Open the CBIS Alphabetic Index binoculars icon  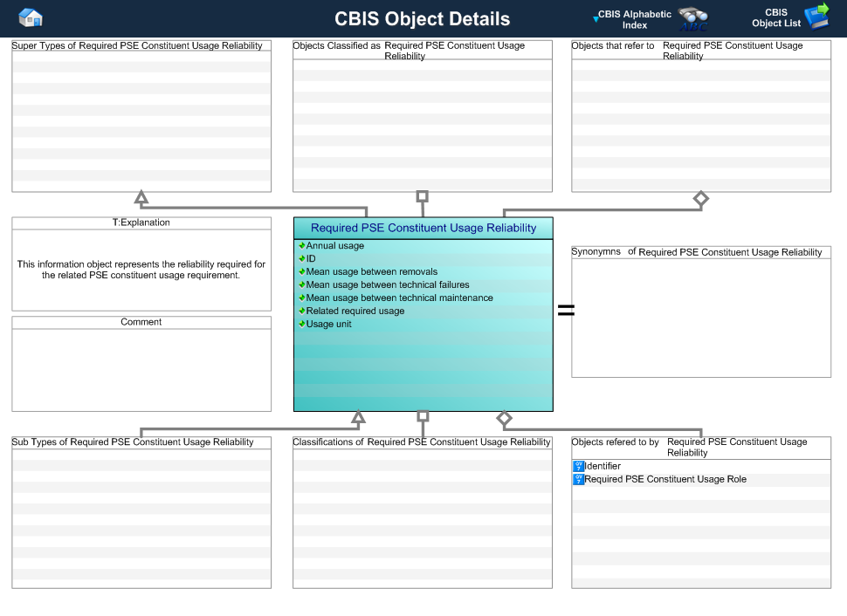693,19
